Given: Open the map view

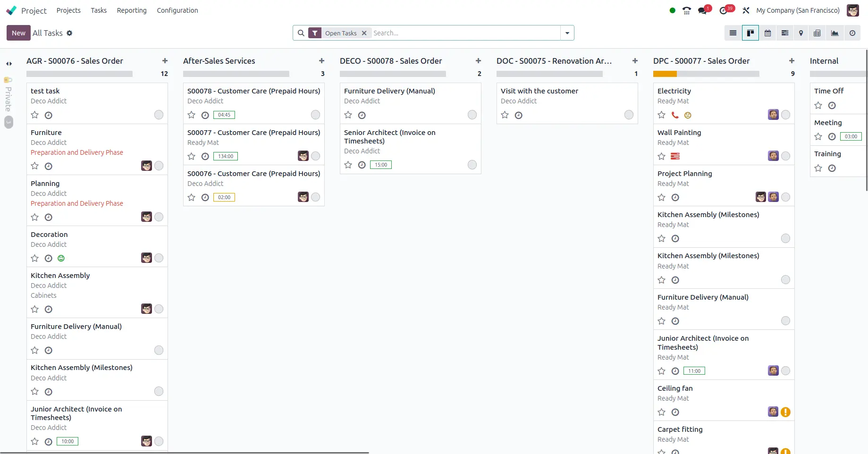Looking at the screenshot, I should point(801,33).
